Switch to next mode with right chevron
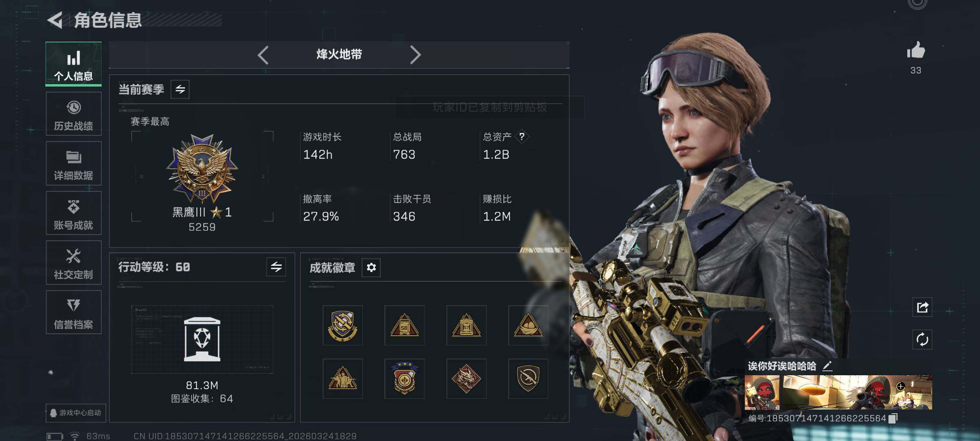Viewport: 980px width, 441px height. (x=415, y=55)
